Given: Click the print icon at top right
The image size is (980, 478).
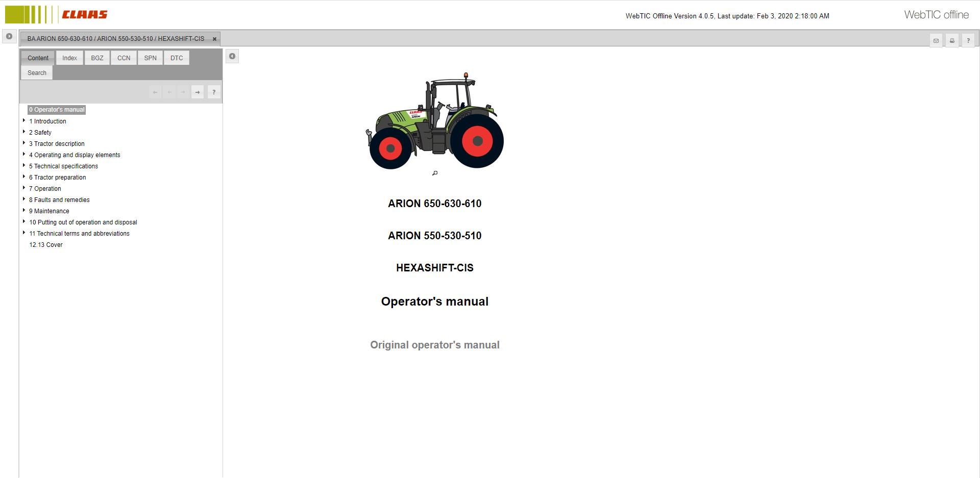Looking at the screenshot, I should [x=951, y=40].
